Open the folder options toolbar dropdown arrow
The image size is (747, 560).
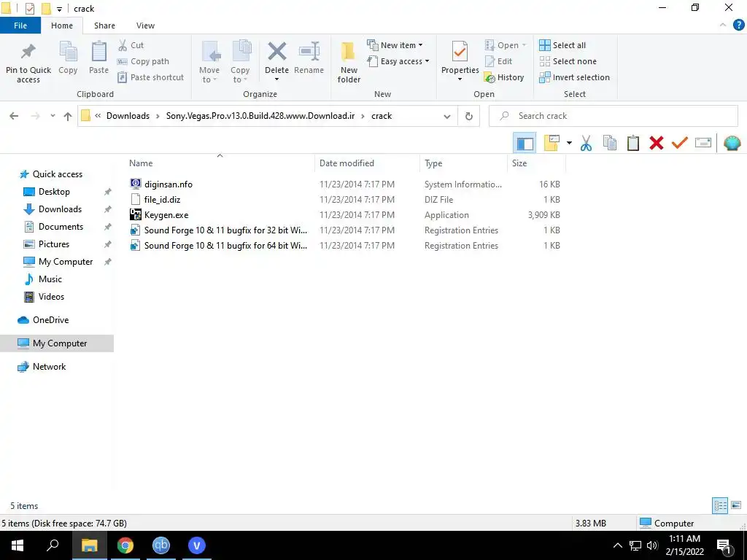(569, 143)
